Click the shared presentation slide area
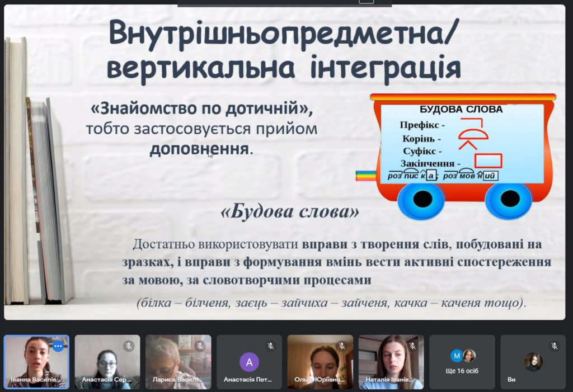 coord(284,162)
